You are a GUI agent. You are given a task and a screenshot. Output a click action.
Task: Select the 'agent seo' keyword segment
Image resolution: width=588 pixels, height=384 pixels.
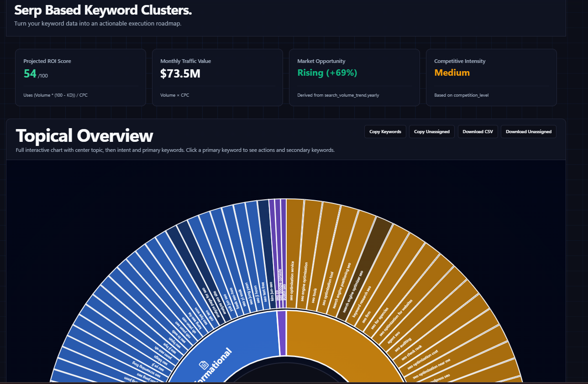(422, 310)
